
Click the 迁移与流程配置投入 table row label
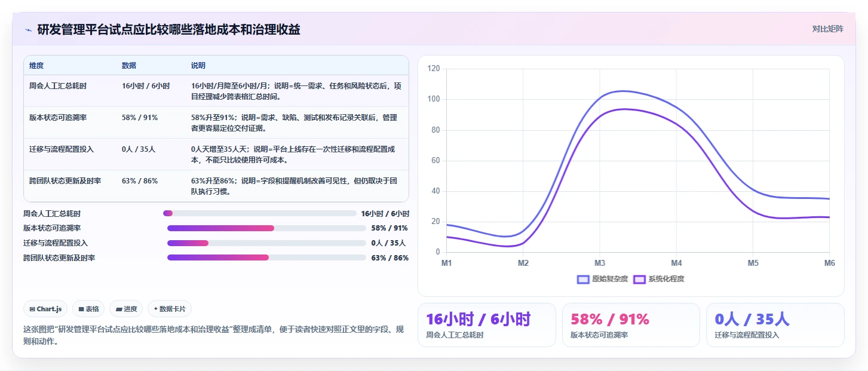pyautogui.click(x=61, y=149)
